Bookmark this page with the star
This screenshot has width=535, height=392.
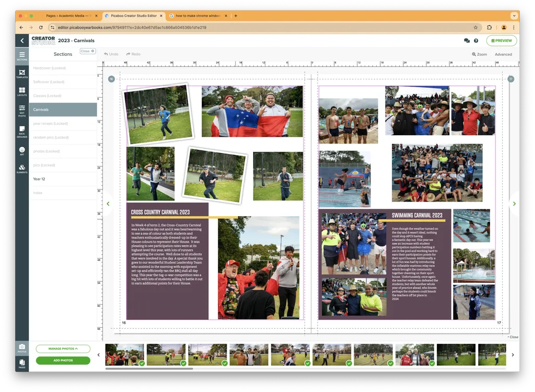475,27
